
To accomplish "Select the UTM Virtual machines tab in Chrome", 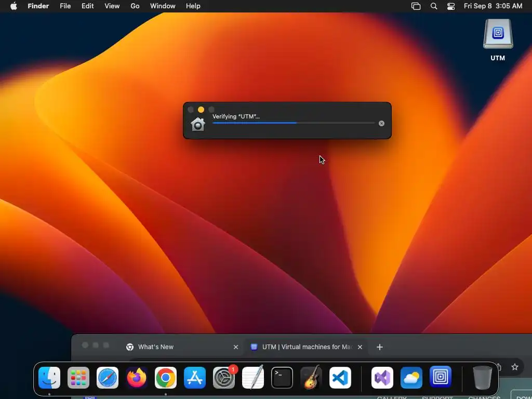I will point(306,347).
